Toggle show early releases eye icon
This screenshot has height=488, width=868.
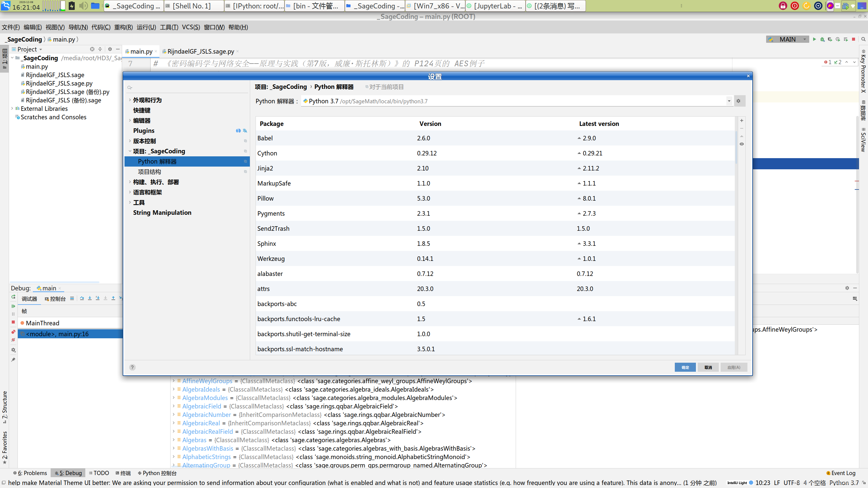[741, 144]
